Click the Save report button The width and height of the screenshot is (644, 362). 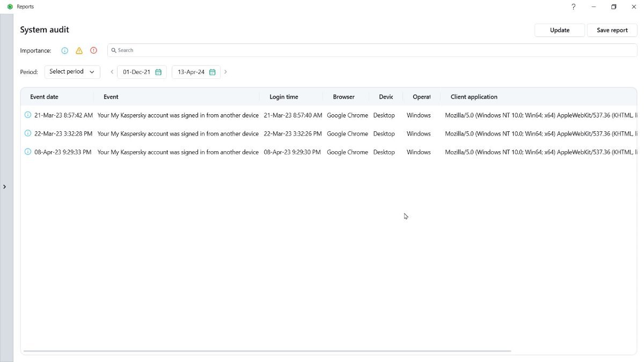pos(612,30)
